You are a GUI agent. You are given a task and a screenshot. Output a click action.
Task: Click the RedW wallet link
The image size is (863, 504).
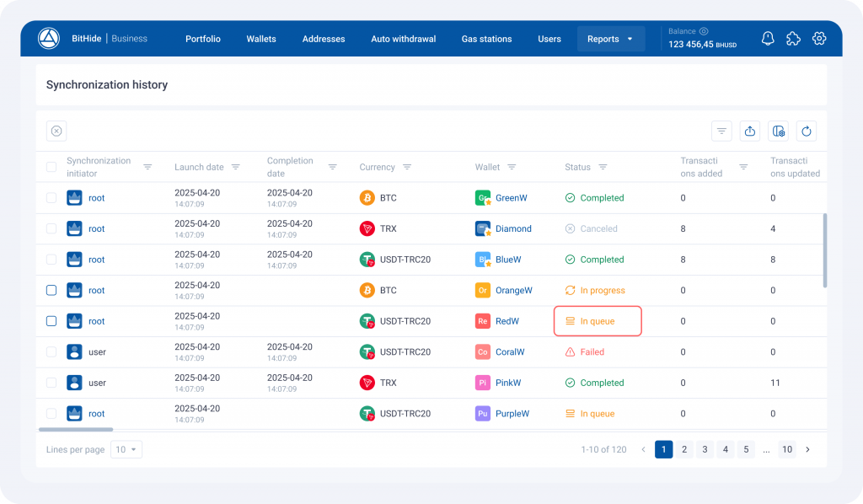point(507,321)
